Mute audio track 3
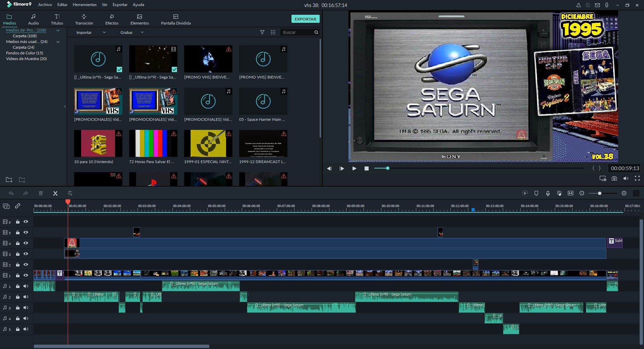This screenshot has width=644, height=349. [26, 308]
